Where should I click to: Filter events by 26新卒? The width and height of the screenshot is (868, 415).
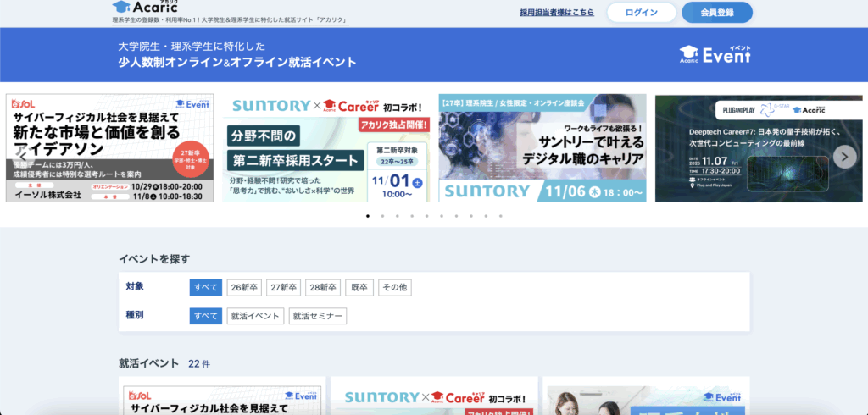point(244,288)
